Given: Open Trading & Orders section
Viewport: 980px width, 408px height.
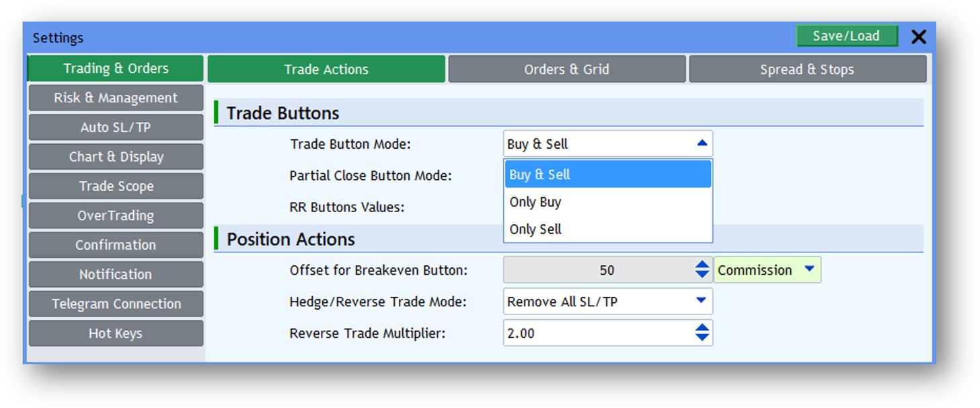Looking at the screenshot, I should (x=116, y=69).
